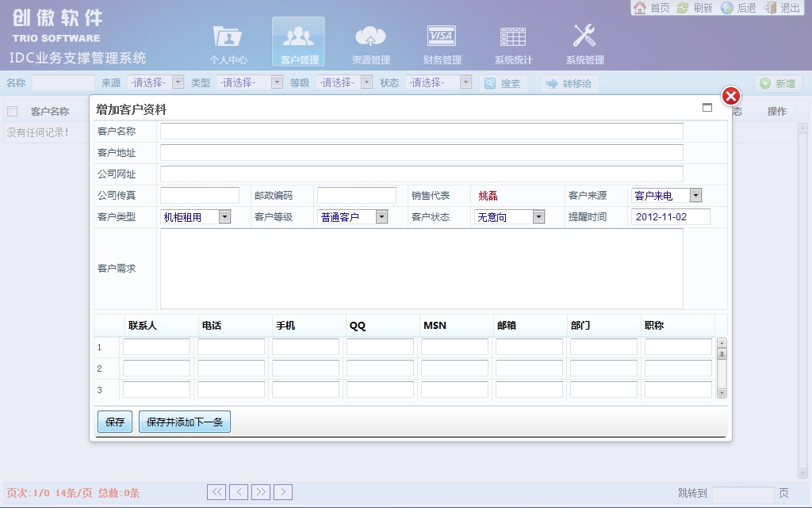Image resolution: width=812 pixels, height=508 pixels.
Task: Click the 搜索 search button
Action: point(503,83)
